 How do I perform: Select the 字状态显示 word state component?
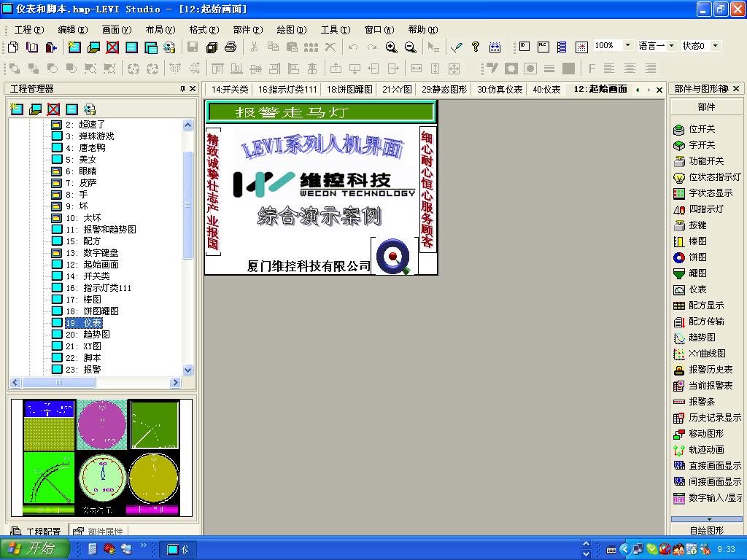(703, 193)
